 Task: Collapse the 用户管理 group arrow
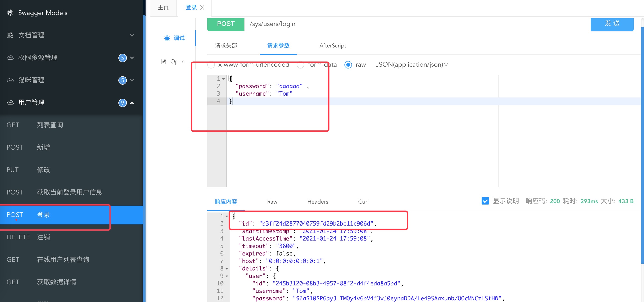132,103
